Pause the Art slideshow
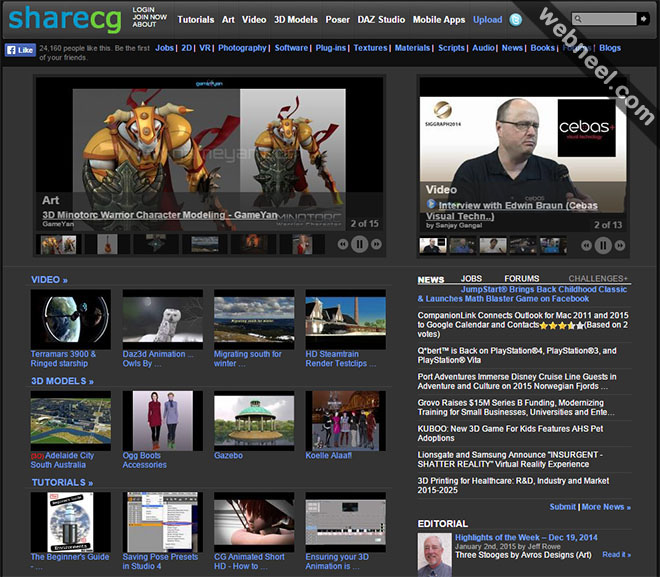 point(359,244)
